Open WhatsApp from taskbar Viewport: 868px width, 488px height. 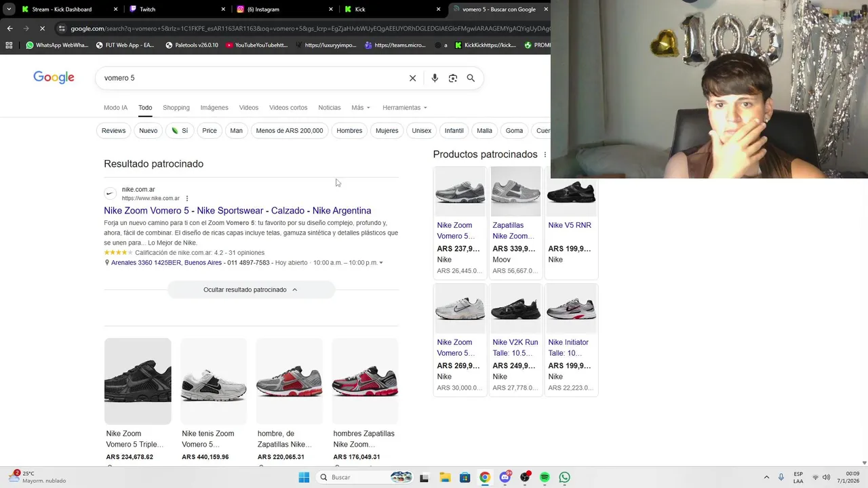tap(564, 477)
